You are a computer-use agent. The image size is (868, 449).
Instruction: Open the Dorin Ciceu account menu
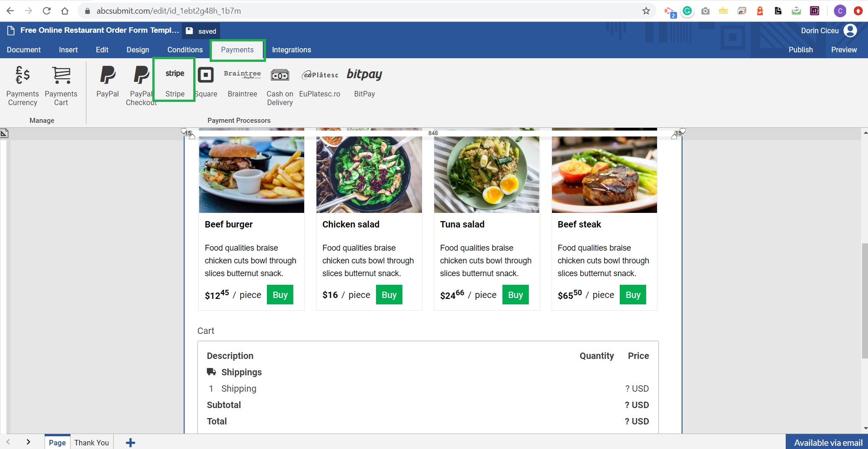tap(828, 30)
